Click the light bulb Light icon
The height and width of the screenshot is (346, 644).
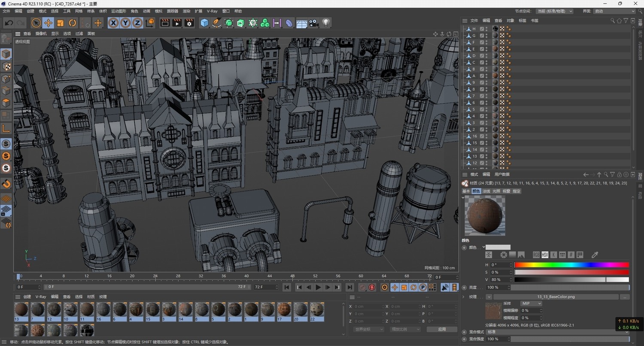coord(326,23)
